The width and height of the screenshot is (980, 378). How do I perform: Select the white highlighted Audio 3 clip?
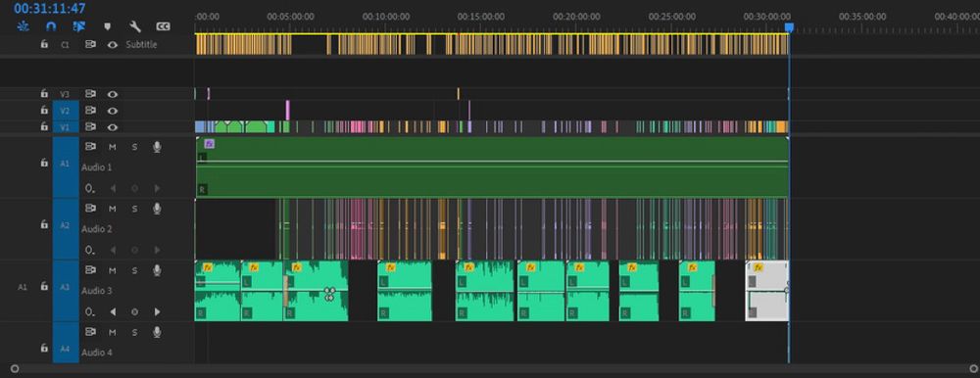tap(767, 291)
